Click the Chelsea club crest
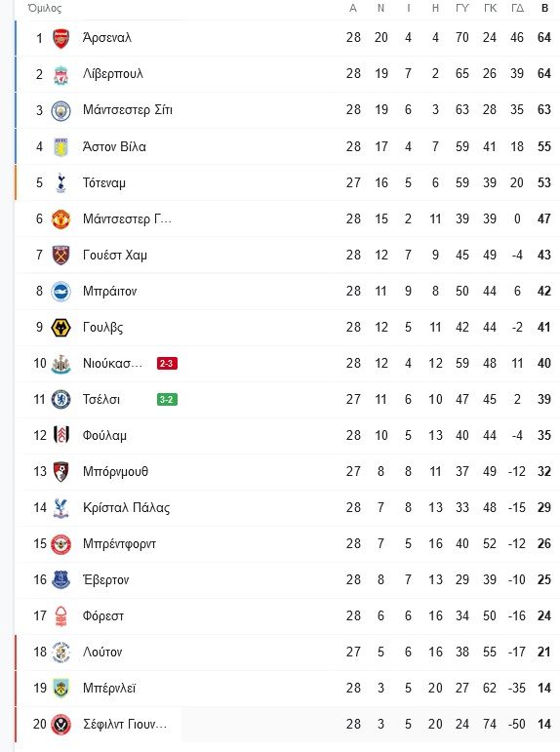The height and width of the screenshot is (752, 560). (x=60, y=400)
